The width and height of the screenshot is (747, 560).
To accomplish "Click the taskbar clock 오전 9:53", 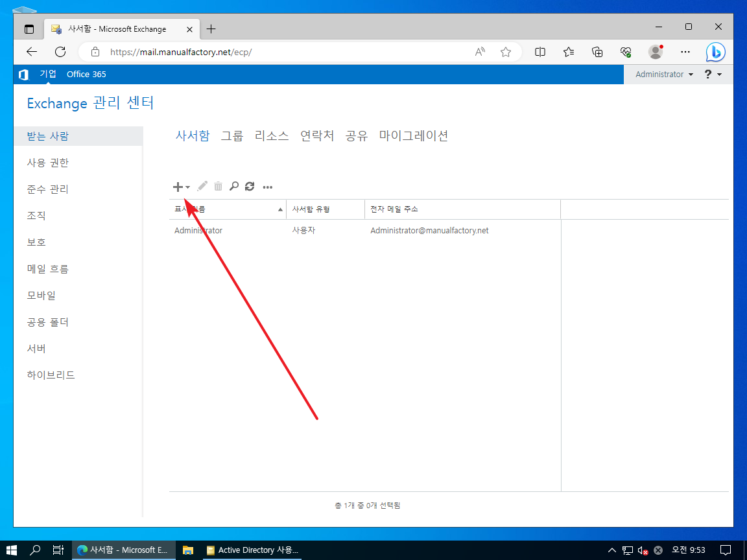I will (688, 550).
